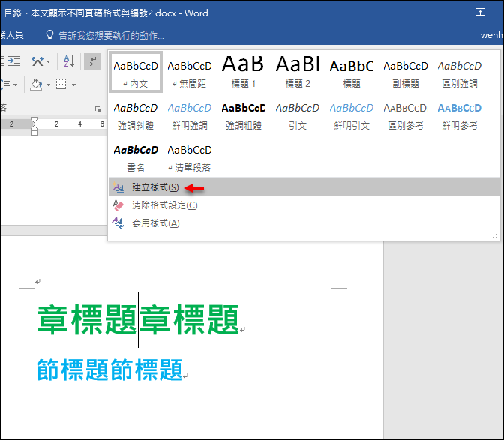Viewport: 504px width, 440px height.
Task: Click the blue 節標題節標題 heading text
Action: point(109,370)
